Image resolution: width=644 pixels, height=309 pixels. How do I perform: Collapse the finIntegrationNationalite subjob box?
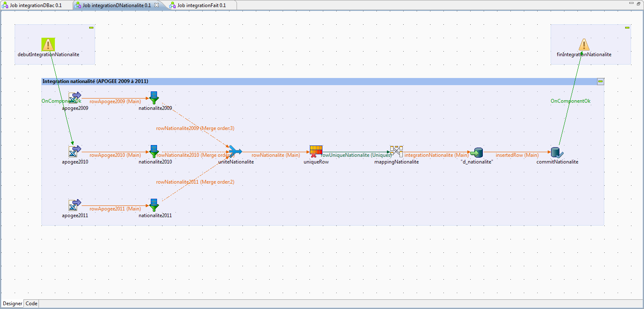pyautogui.click(x=627, y=28)
